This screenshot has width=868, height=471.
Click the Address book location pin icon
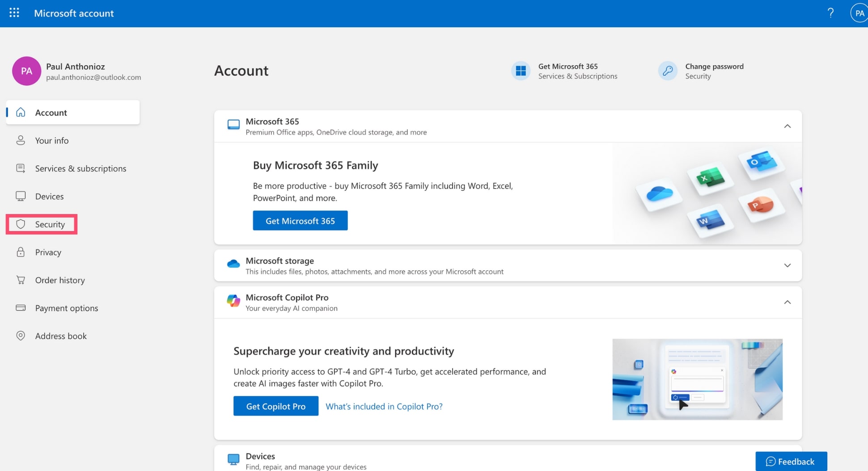[x=21, y=336]
